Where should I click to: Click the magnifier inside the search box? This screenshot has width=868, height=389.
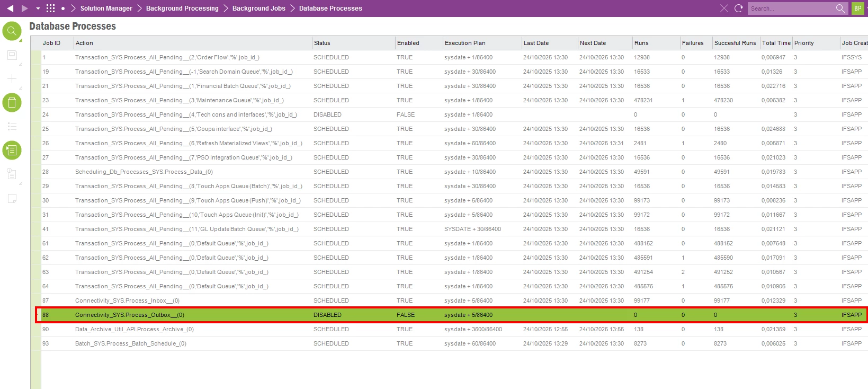point(840,8)
